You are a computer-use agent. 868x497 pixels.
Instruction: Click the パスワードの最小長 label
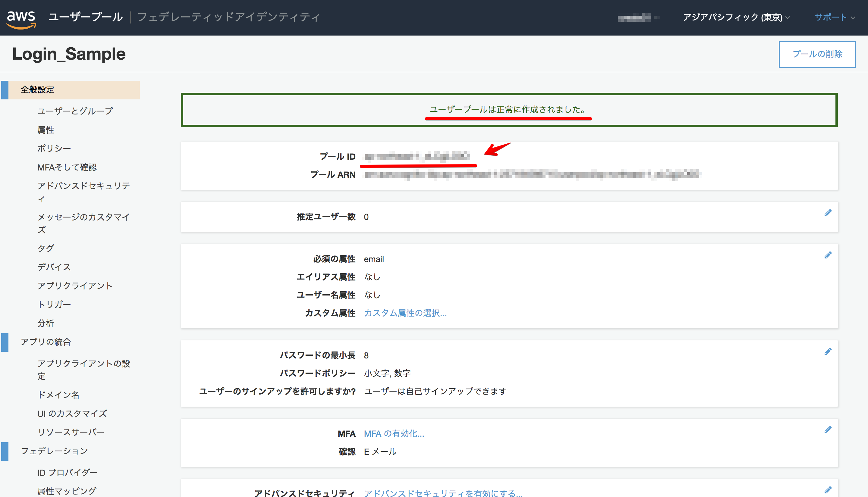click(318, 355)
